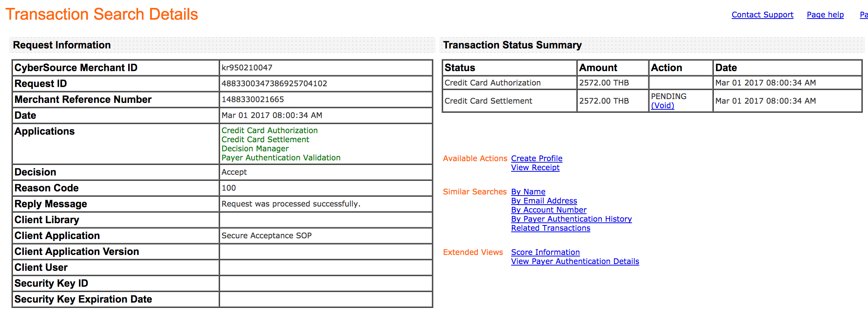This screenshot has width=868, height=320.
Task: Search similar transactions By Email Address
Action: 544,201
